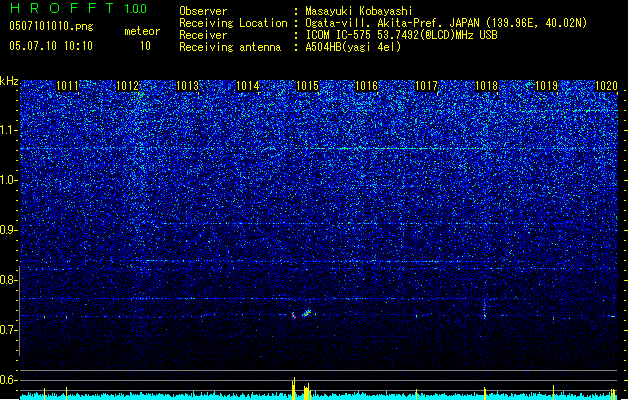629x400 pixels.
Task: Click the meteor count label
Action: (x=142, y=31)
